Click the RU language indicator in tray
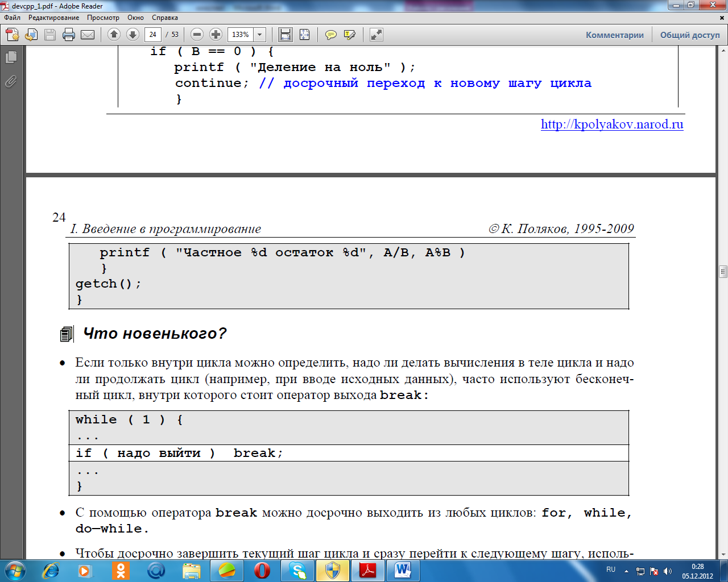The image size is (728, 582). [x=611, y=569]
